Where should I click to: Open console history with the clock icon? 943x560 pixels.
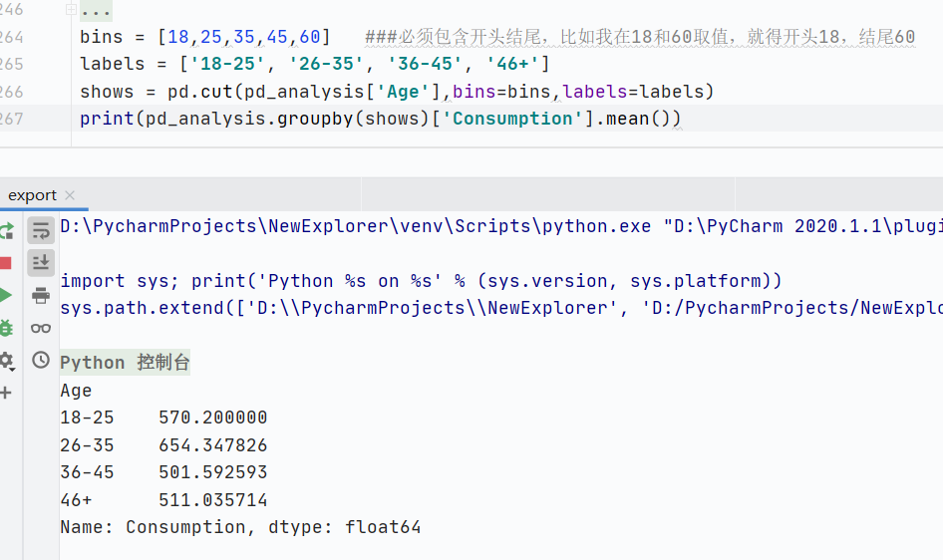tap(41, 360)
